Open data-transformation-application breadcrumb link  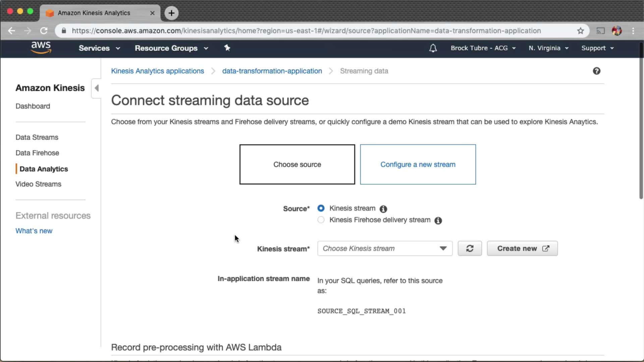point(272,71)
